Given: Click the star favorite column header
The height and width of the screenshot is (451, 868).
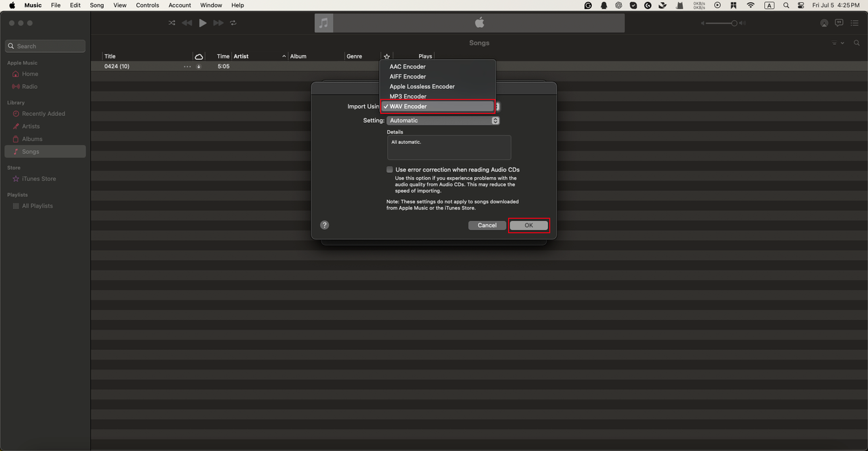Looking at the screenshot, I should (387, 56).
